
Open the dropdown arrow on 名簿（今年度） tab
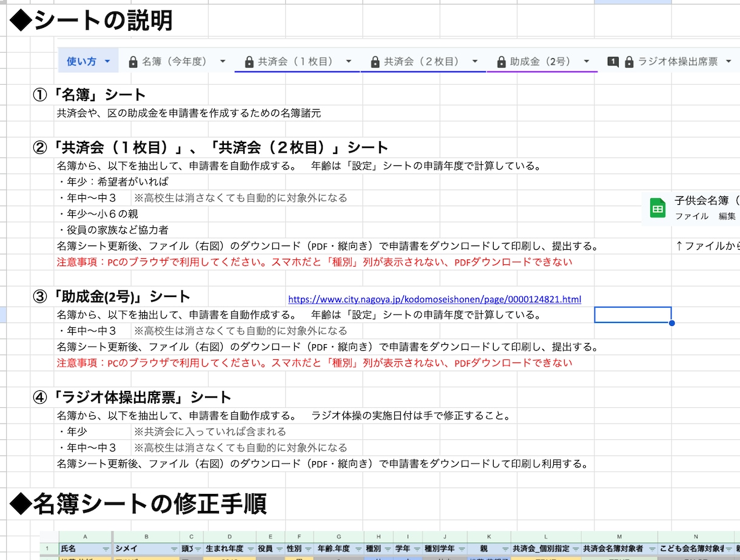tap(223, 62)
